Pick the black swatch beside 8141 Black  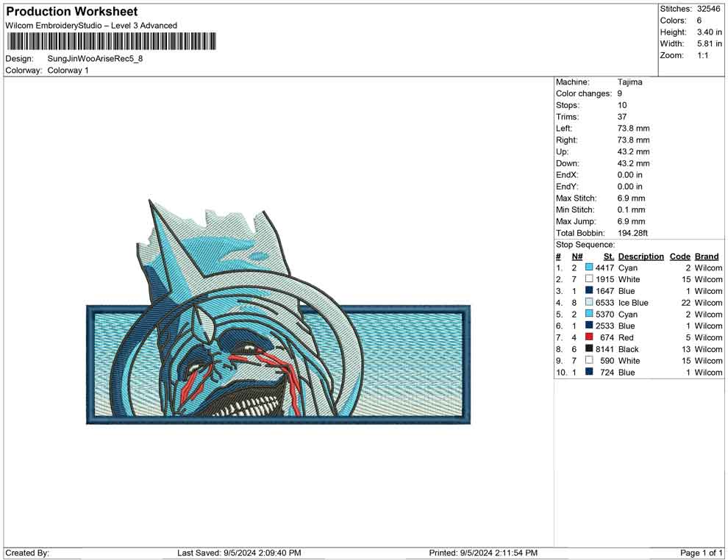589,348
